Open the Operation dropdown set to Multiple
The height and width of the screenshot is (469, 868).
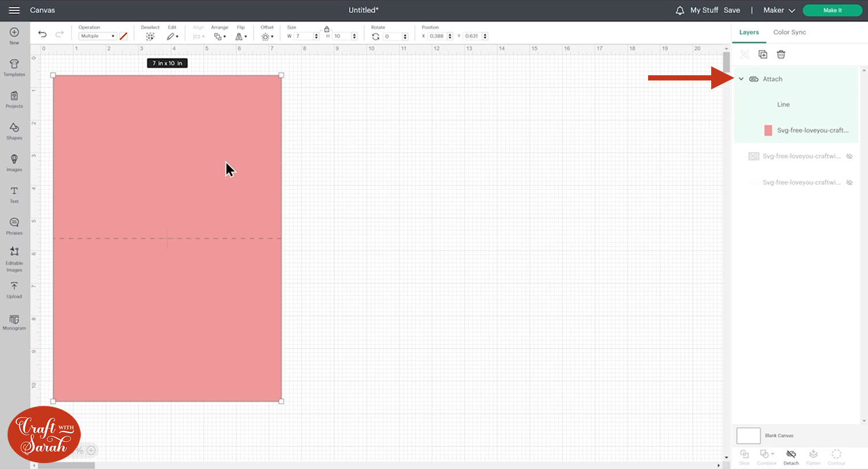98,36
